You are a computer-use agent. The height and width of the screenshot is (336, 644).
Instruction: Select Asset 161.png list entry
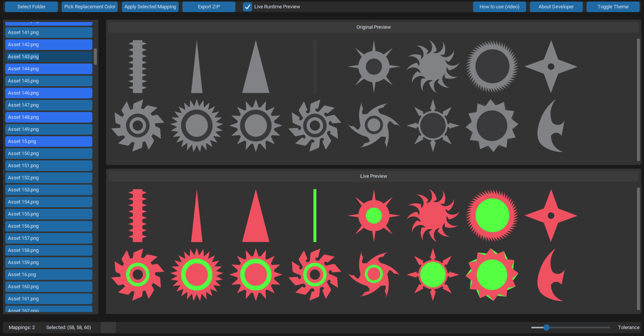click(49, 299)
